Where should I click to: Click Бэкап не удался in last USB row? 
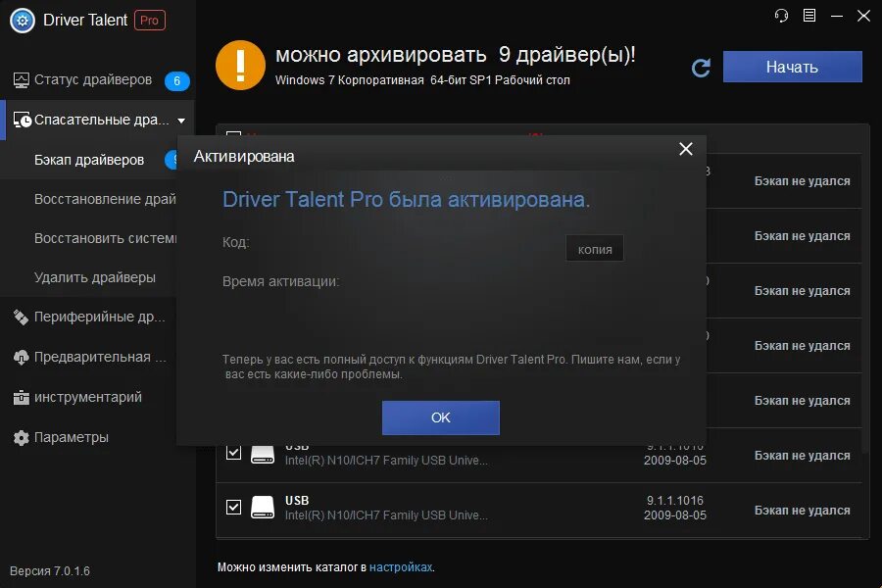tap(802, 511)
